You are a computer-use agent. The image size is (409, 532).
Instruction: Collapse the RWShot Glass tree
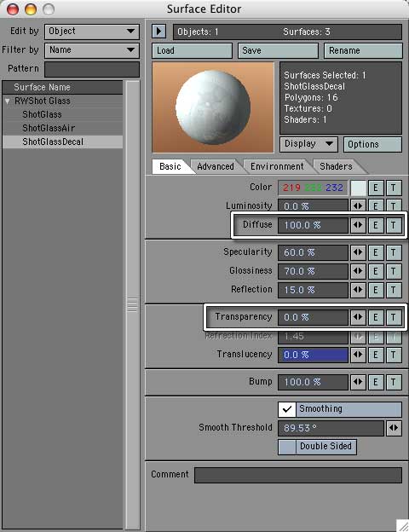click(8, 101)
